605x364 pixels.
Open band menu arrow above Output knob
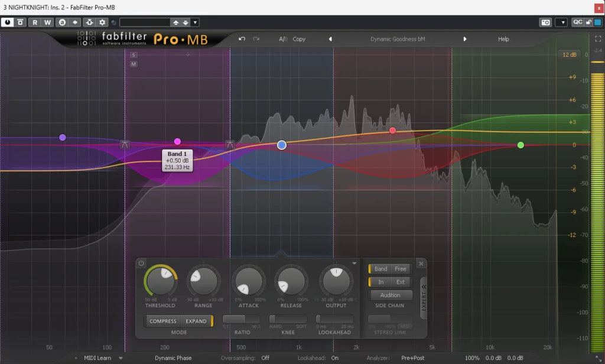point(354,264)
